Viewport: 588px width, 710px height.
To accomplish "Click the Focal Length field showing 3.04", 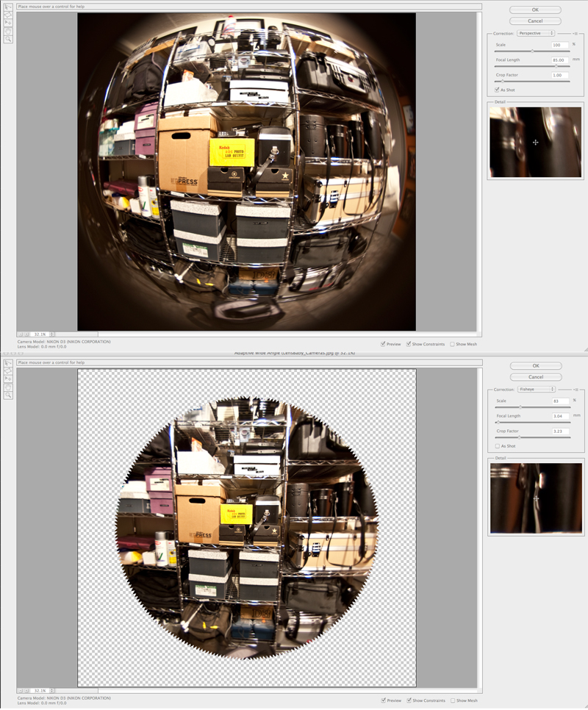I will pyautogui.click(x=561, y=416).
